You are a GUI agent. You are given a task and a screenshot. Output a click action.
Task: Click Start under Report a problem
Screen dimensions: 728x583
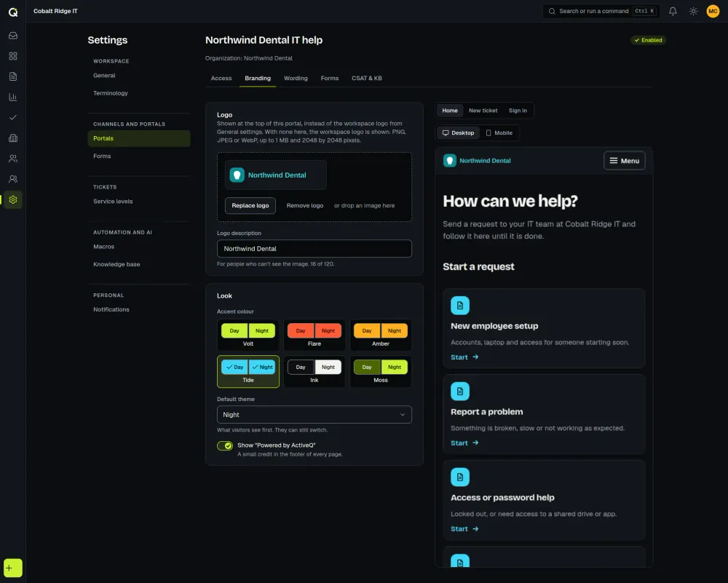coord(464,443)
